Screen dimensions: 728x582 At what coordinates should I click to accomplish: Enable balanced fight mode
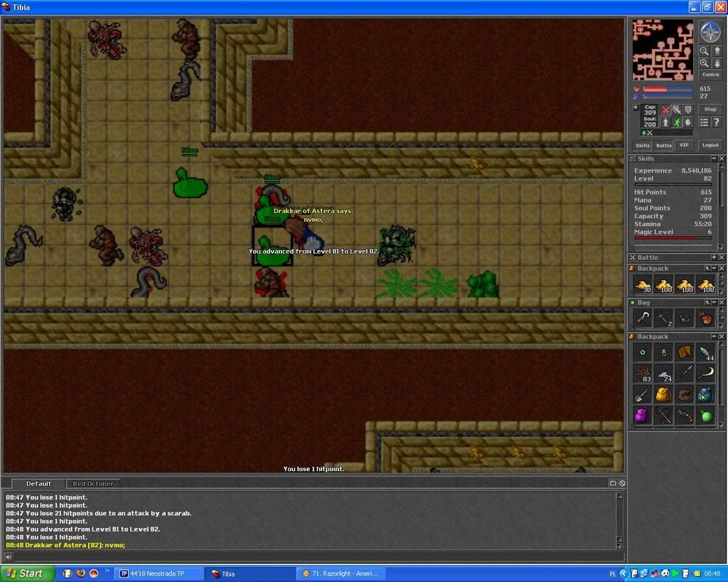677,110
